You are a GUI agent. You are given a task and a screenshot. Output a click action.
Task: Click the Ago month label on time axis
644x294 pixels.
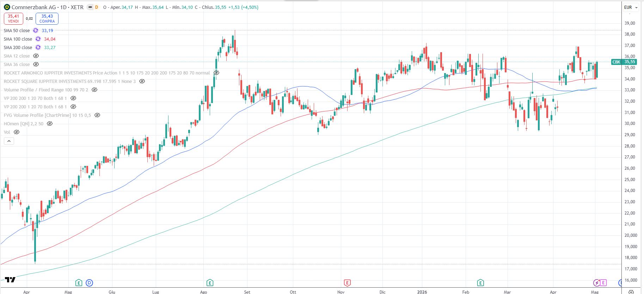203,292
